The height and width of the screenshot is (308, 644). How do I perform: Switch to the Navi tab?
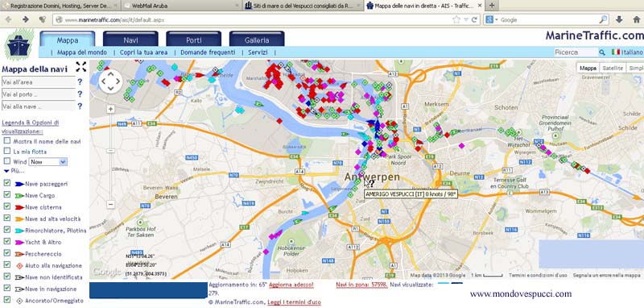click(x=130, y=40)
